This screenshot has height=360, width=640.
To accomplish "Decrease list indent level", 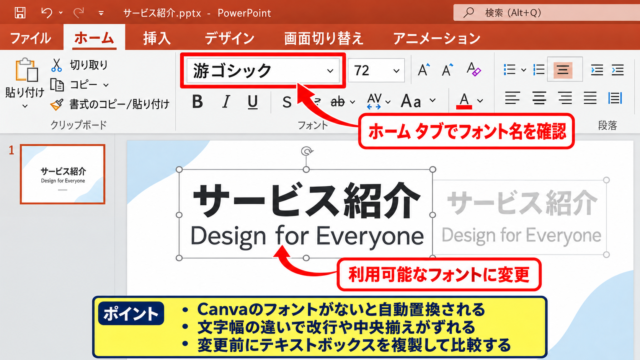I will click(x=597, y=70).
